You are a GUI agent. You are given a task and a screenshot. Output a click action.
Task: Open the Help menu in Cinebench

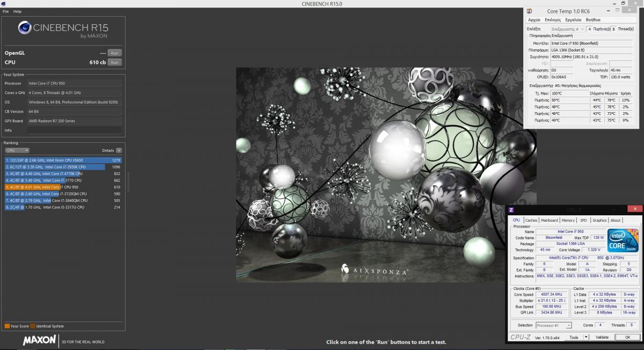point(18,11)
